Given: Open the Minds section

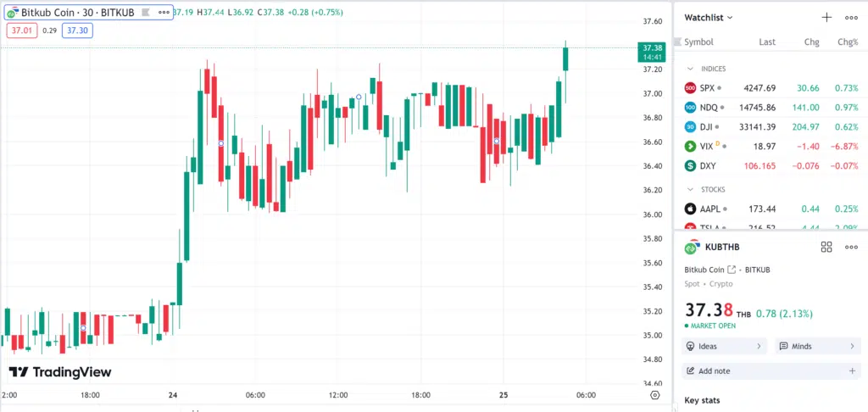Looking at the screenshot, I should [x=818, y=346].
